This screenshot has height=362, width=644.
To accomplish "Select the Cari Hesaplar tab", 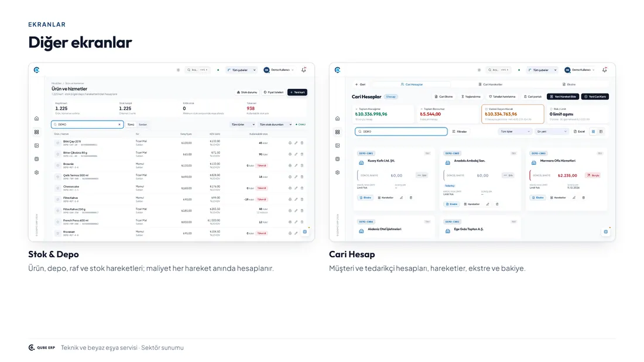I will 412,85.
